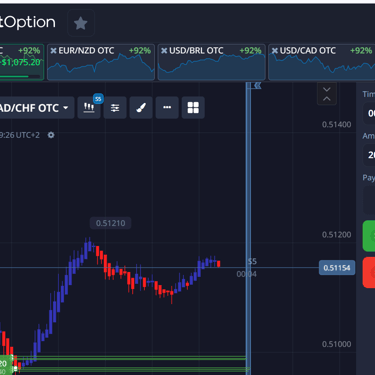Open the multi-chart grid layout icon
The image size is (375, 375).
pos(193,108)
